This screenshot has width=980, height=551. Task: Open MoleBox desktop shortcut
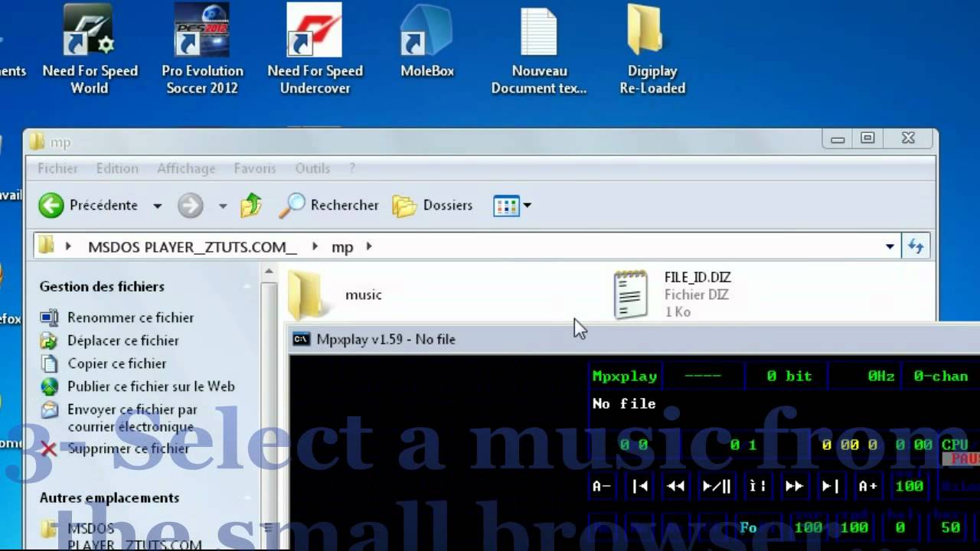click(427, 43)
